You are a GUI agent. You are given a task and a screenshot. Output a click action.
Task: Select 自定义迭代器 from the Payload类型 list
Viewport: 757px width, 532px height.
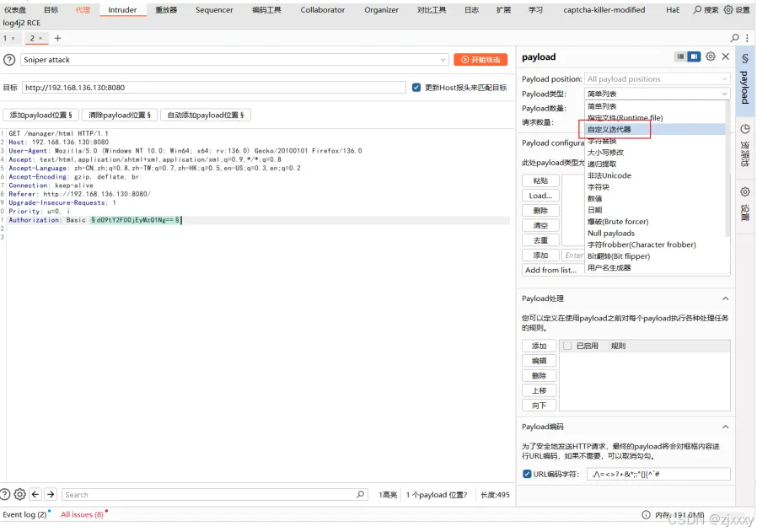[607, 129]
